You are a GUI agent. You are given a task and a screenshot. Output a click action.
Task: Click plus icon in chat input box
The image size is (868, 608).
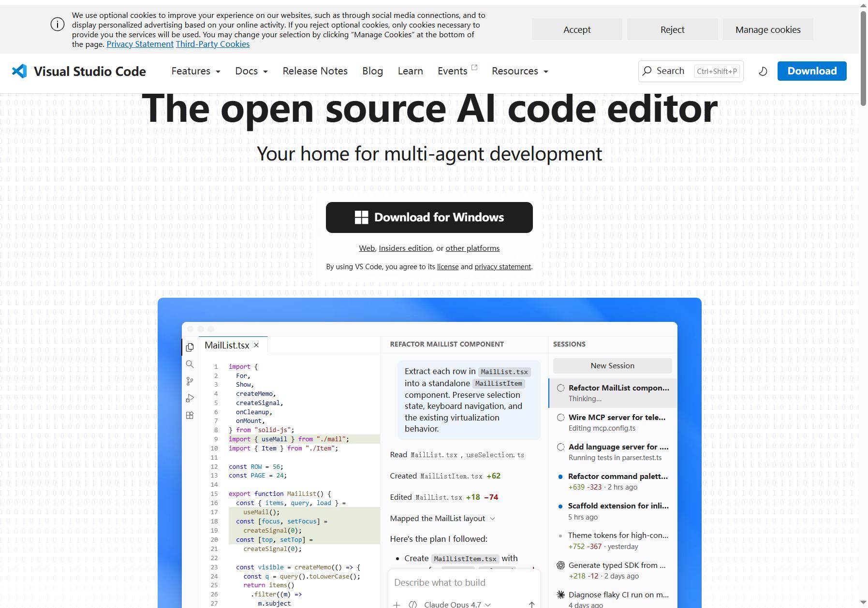[x=397, y=605]
